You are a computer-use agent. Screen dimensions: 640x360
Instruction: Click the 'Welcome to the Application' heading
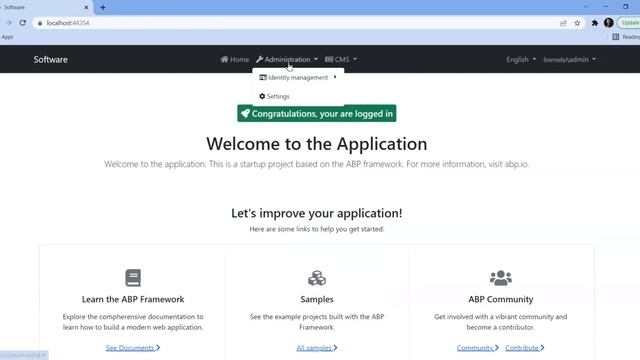pos(317,144)
